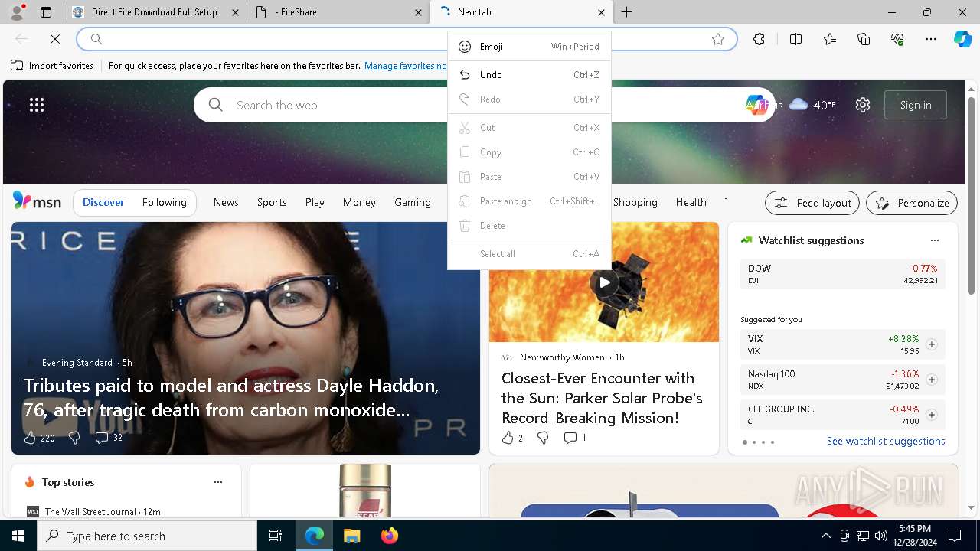Click the Sign in button
Screen dimensions: 980x551
(916, 105)
